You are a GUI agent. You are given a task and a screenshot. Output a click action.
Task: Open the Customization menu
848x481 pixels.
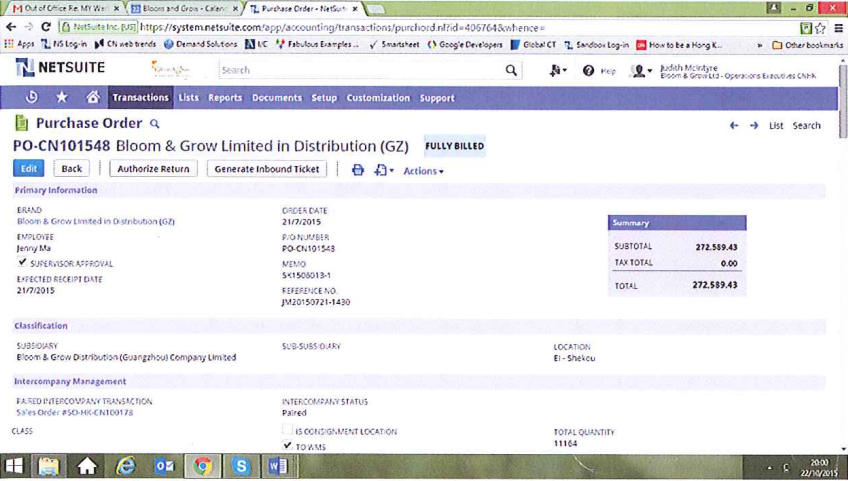click(378, 98)
